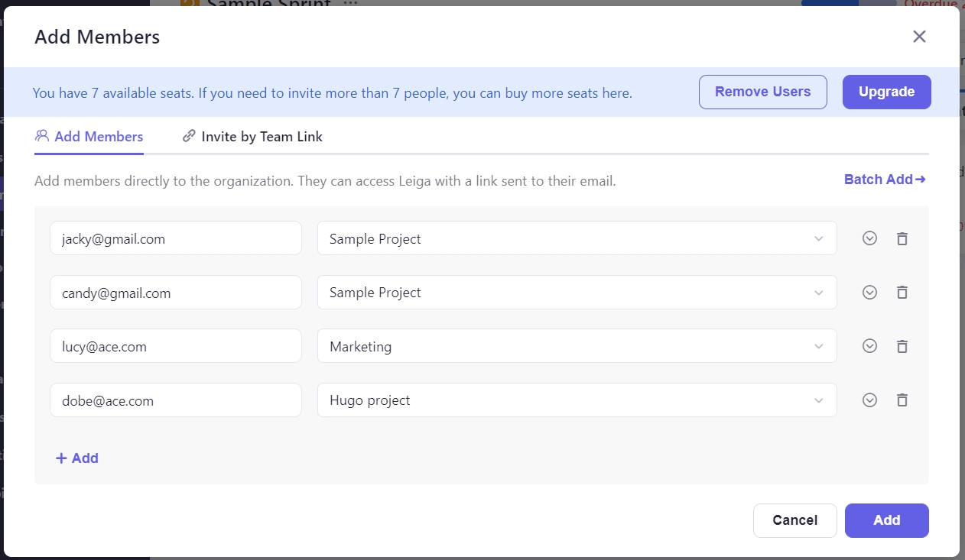Switch to Invite by Team Link tab
The width and height of the screenshot is (965, 560).
(x=252, y=137)
